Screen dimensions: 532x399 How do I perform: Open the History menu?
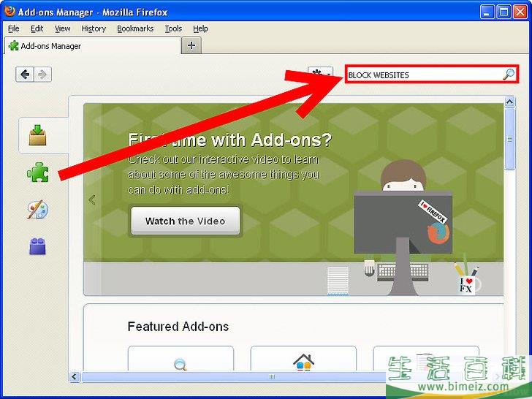point(94,28)
